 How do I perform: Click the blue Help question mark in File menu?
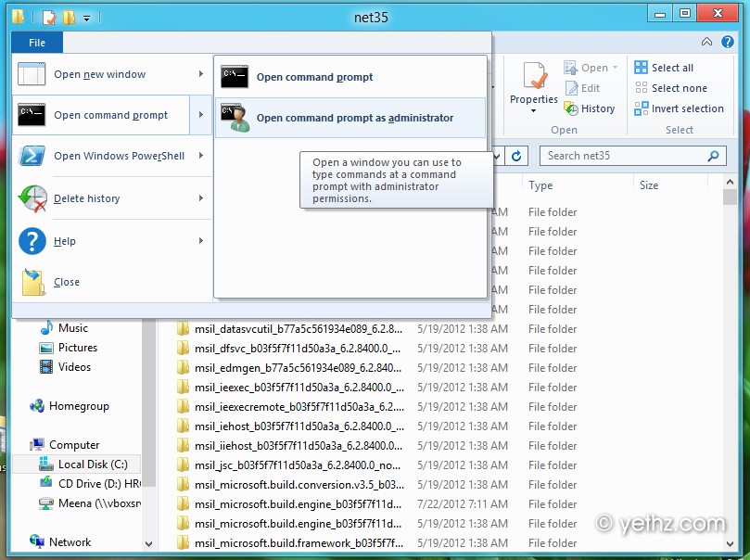click(32, 241)
